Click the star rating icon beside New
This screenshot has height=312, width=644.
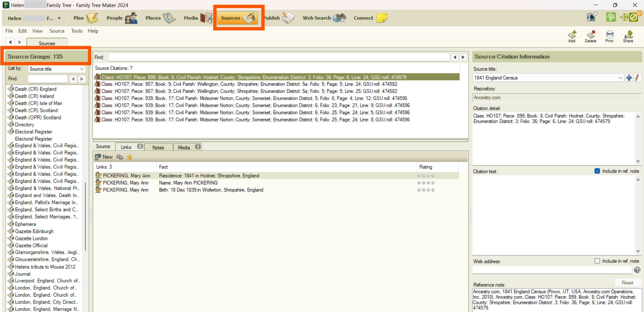point(129,157)
